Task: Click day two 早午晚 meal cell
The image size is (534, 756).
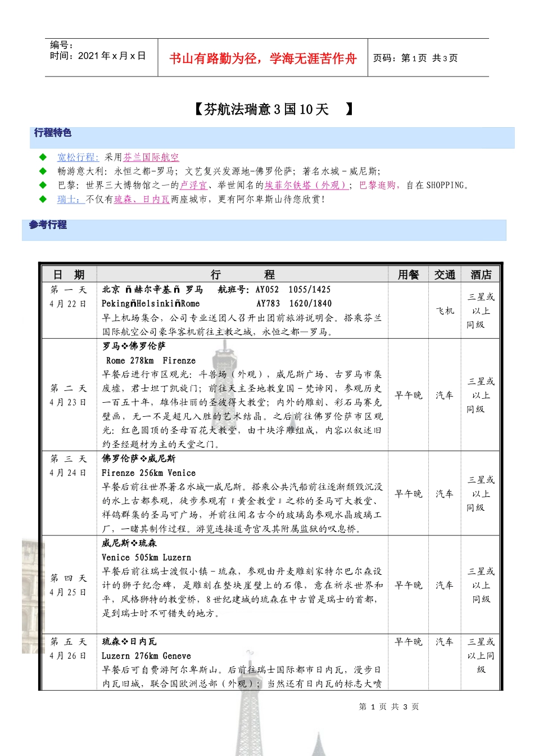Action: pos(409,395)
